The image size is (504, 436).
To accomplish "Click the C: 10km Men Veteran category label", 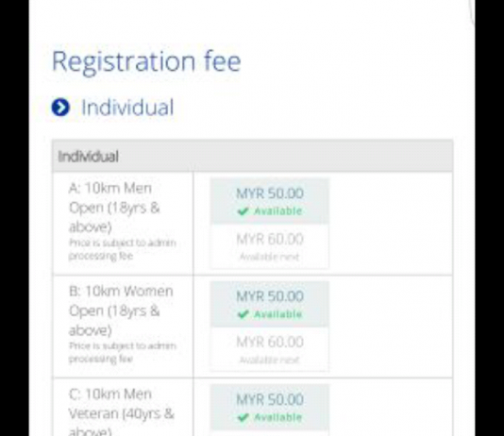I will [121, 413].
